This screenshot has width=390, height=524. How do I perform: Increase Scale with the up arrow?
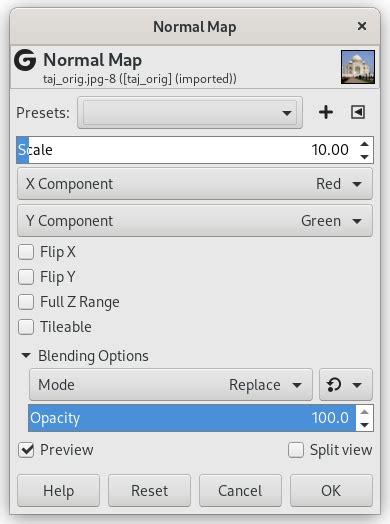click(364, 144)
